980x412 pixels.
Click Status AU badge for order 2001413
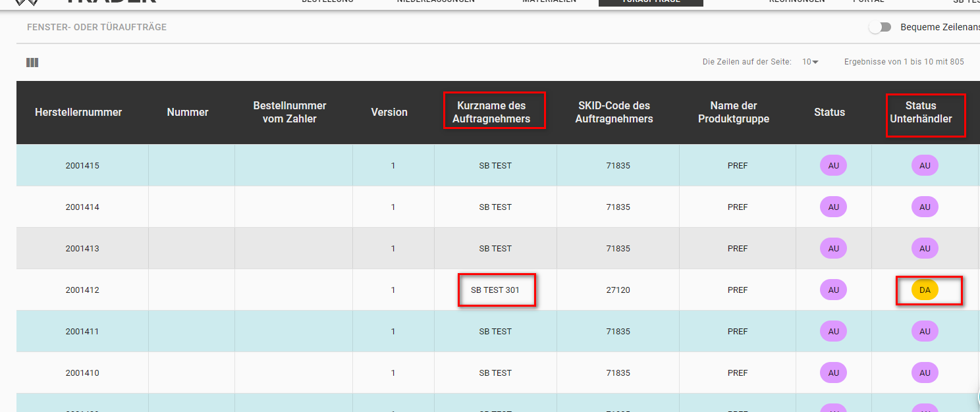click(x=833, y=249)
